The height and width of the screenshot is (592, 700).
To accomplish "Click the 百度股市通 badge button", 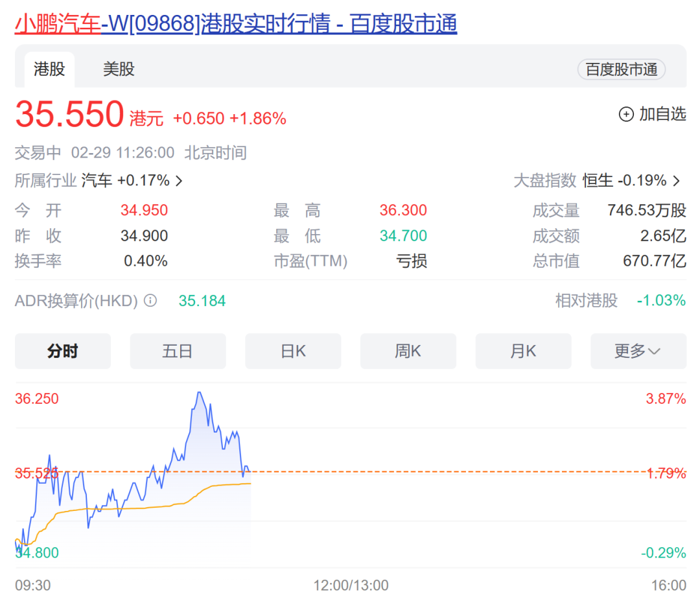I will click(621, 69).
